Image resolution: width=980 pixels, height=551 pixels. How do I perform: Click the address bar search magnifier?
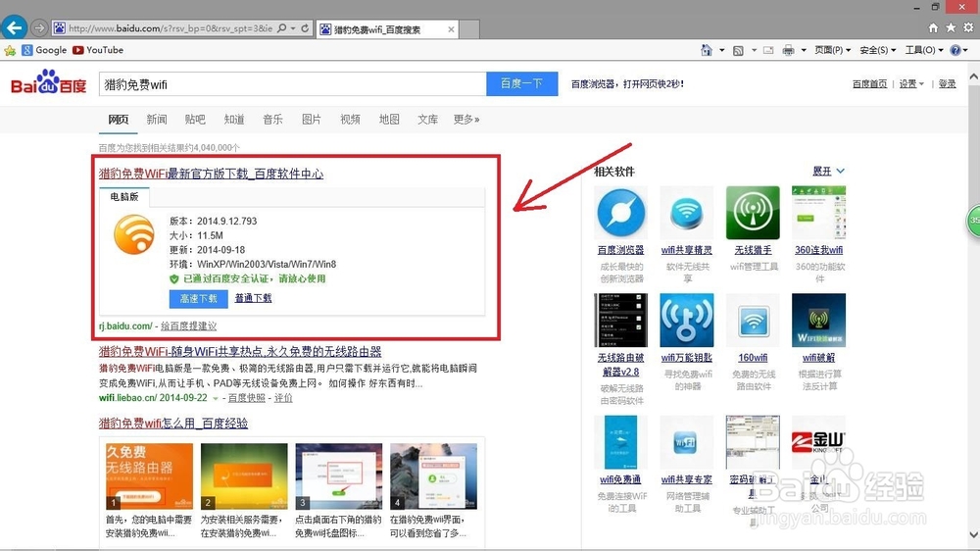click(282, 28)
